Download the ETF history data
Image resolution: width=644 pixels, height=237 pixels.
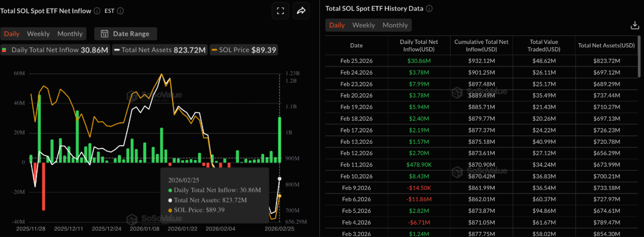coord(634,25)
